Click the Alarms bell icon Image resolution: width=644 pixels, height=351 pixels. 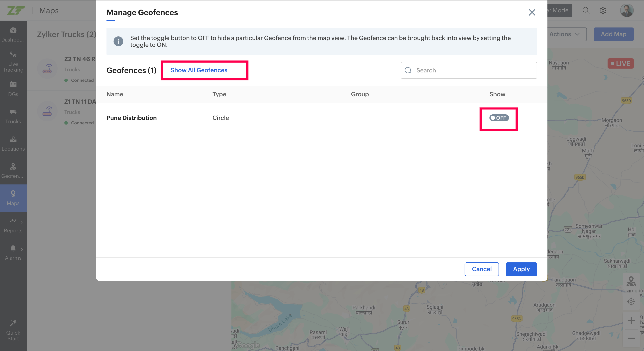pos(13,248)
